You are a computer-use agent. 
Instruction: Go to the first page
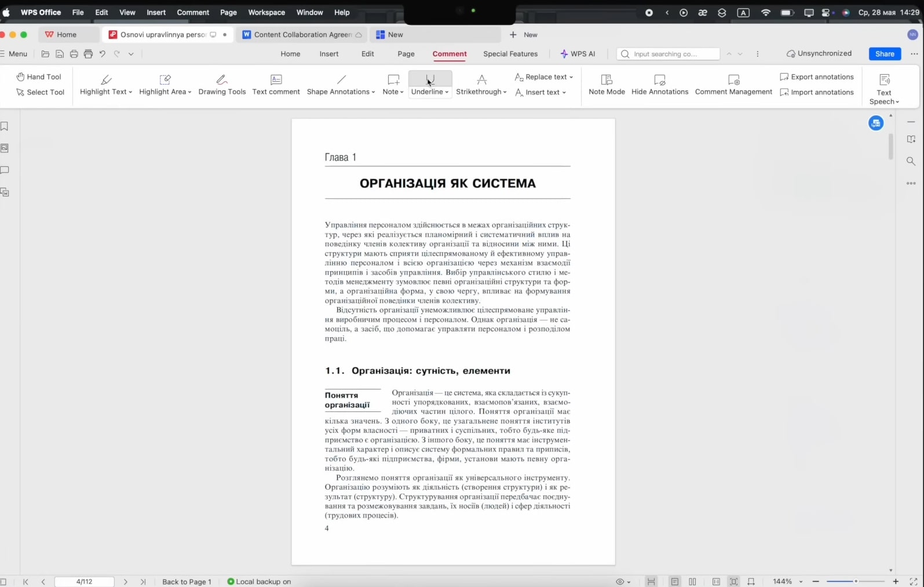point(25,582)
